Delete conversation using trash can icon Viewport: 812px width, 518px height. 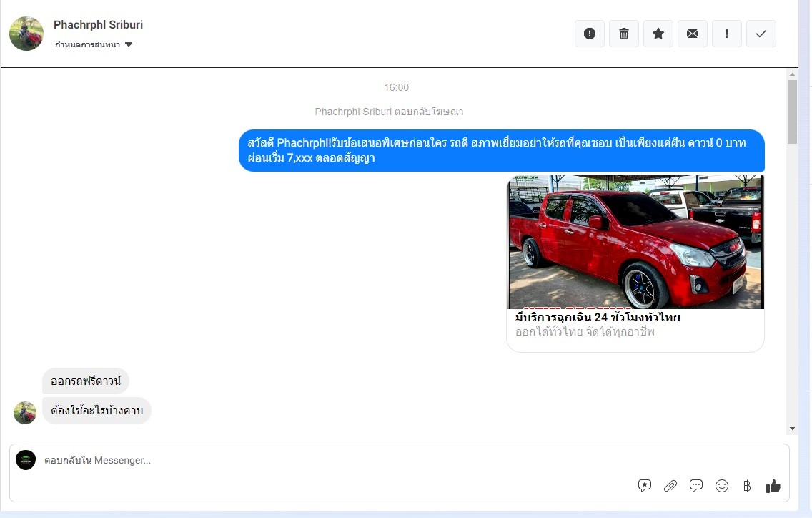[624, 34]
